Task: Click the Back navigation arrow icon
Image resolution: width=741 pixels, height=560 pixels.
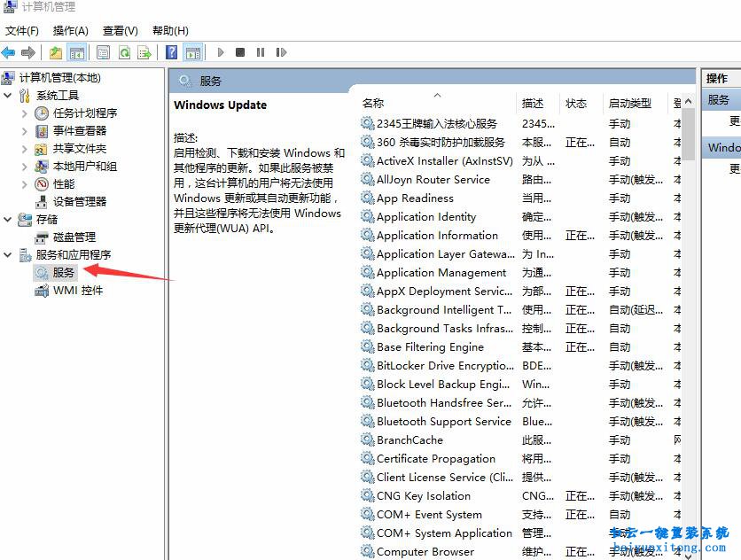Action: pyautogui.click(x=9, y=52)
